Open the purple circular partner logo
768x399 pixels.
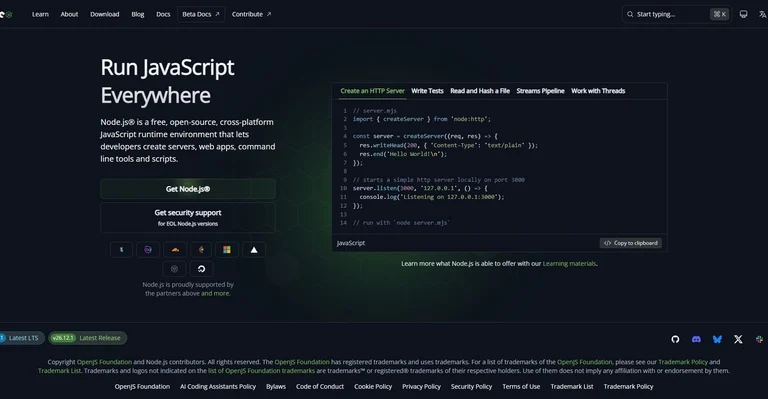coord(148,250)
